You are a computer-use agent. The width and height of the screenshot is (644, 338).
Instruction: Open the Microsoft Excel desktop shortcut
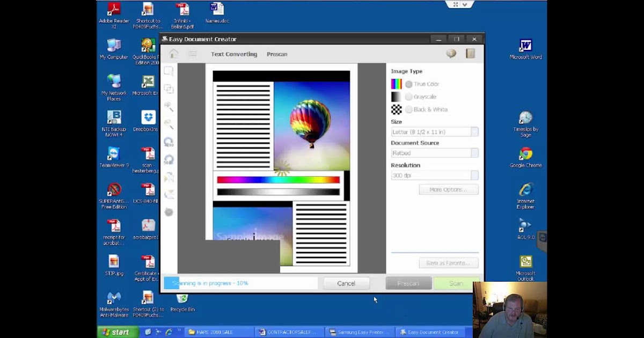[x=148, y=85]
